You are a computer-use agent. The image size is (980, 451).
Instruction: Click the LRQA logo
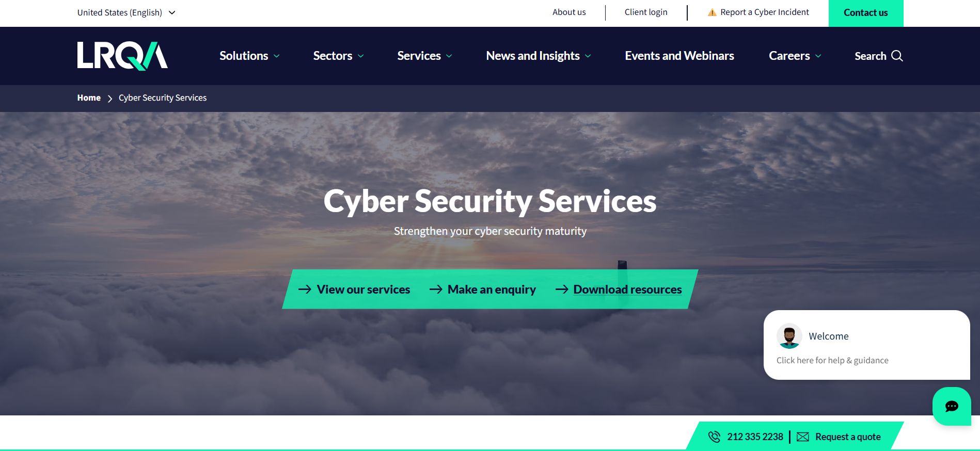(x=122, y=55)
